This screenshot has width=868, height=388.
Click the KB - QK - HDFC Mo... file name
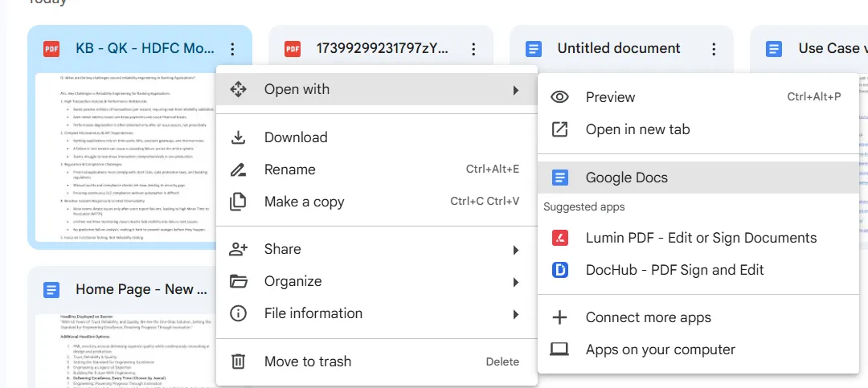click(145, 49)
